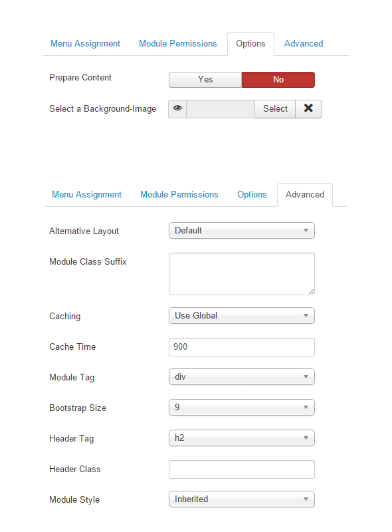Click the Cache Time field showing 900
Screen dimensions: 392x532
pos(242,347)
